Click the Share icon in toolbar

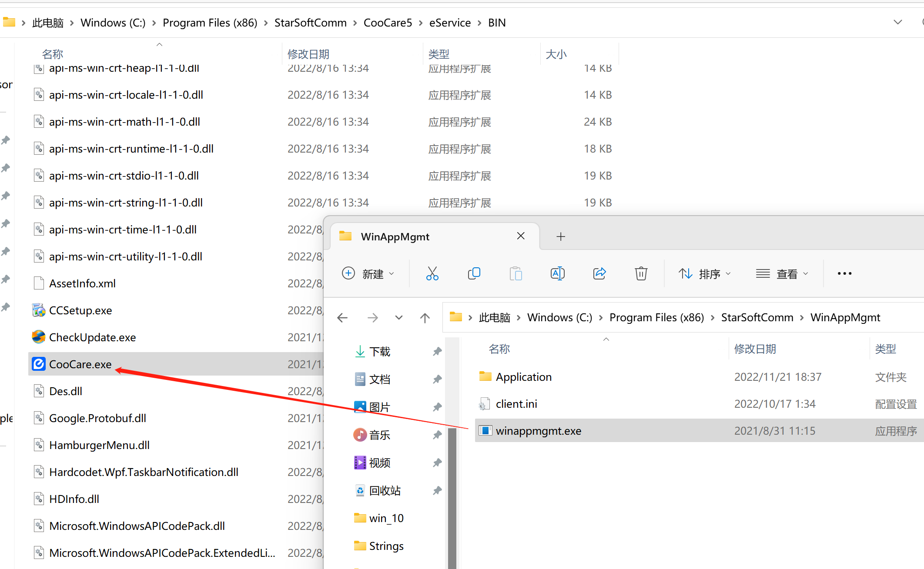point(599,273)
